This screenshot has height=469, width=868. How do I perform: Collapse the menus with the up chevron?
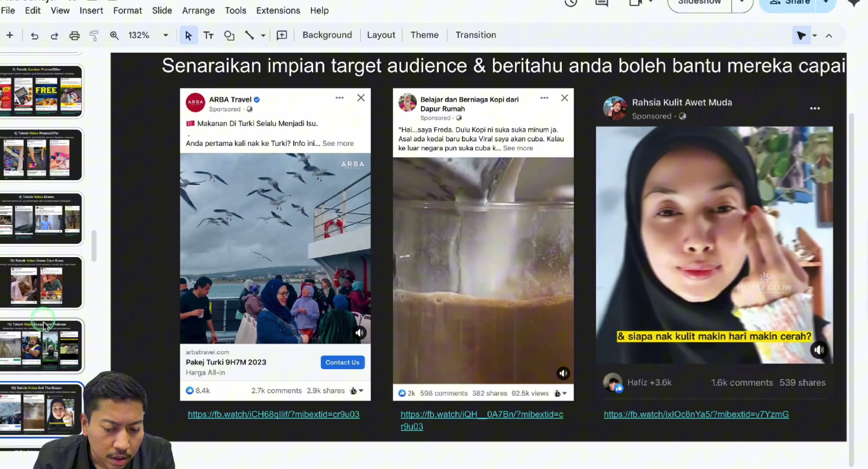coord(829,36)
